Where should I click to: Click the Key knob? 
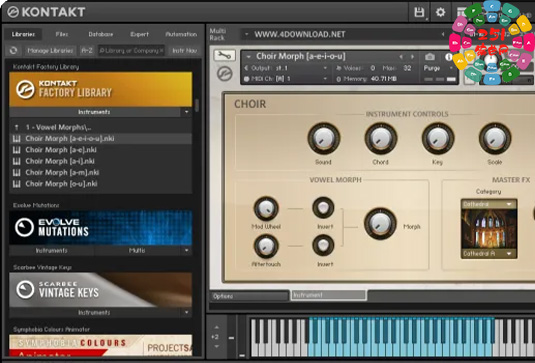point(438,139)
